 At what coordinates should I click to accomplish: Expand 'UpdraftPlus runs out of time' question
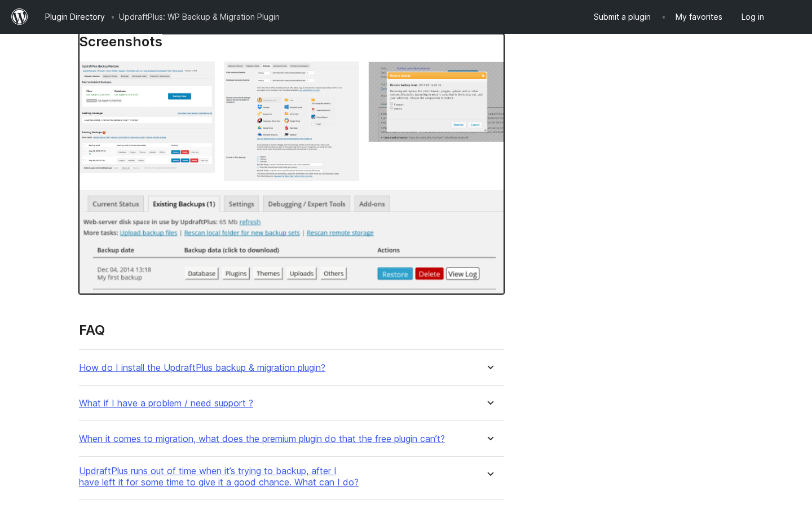(x=219, y=476)
